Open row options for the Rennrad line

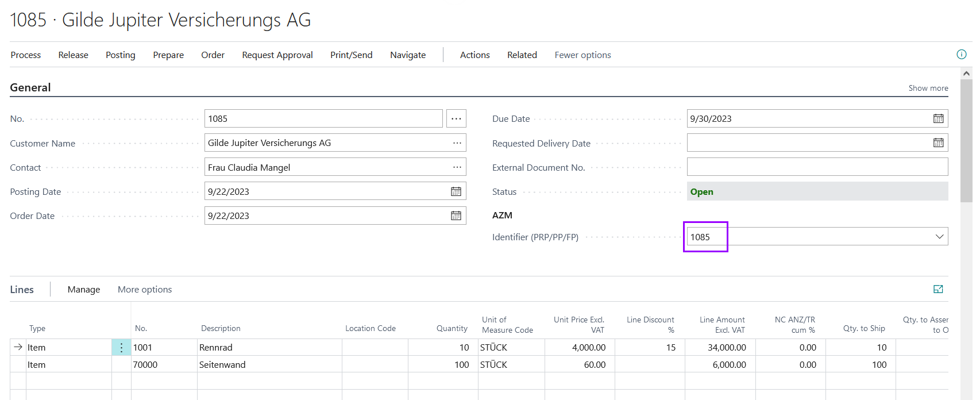tap(121, 347)
